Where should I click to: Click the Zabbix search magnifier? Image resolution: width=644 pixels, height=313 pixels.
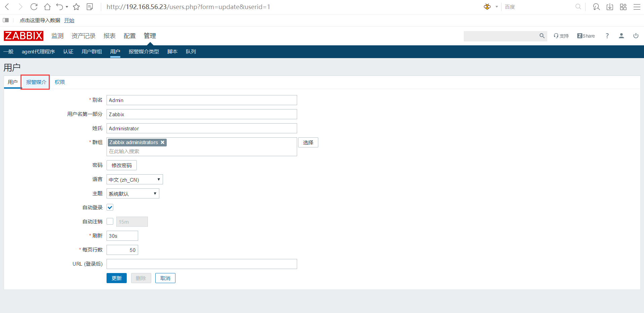click(x=542, y=36)
